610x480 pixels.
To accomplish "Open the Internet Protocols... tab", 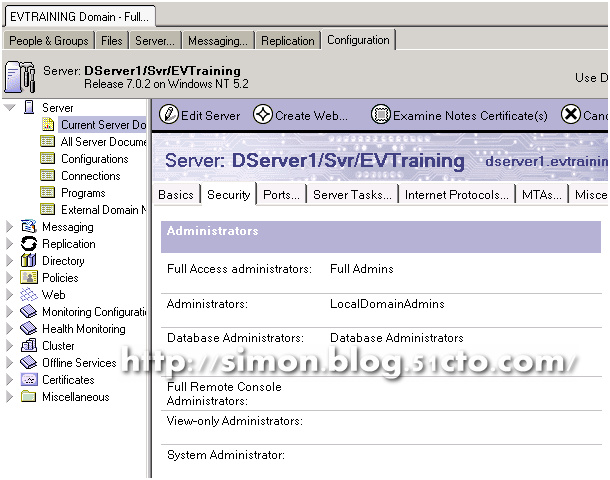I will [457, 194].
